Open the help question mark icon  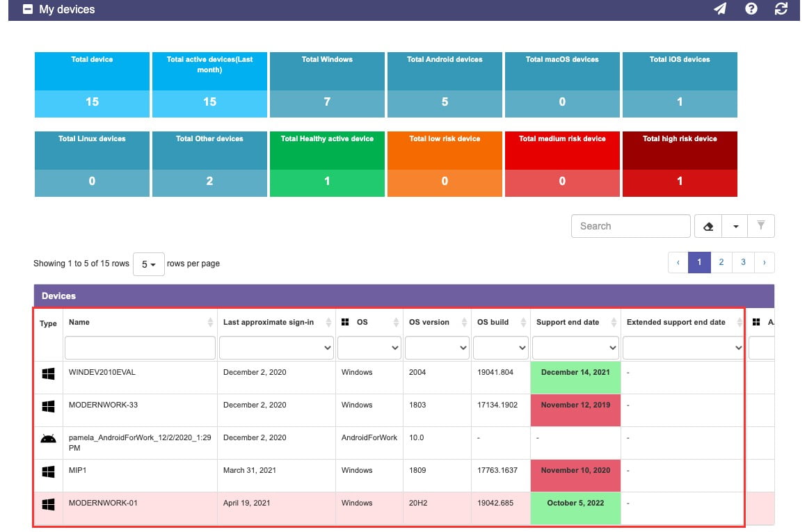pos(751,9)
